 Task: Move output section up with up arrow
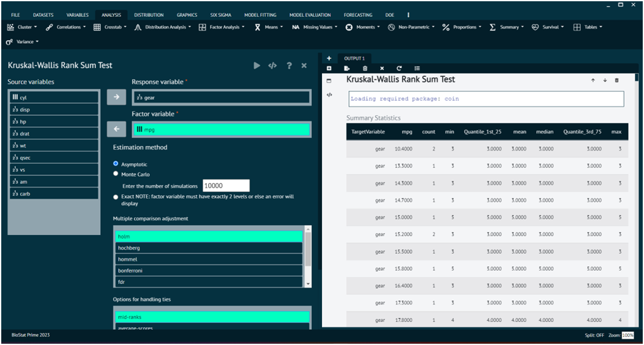[593, 81]
